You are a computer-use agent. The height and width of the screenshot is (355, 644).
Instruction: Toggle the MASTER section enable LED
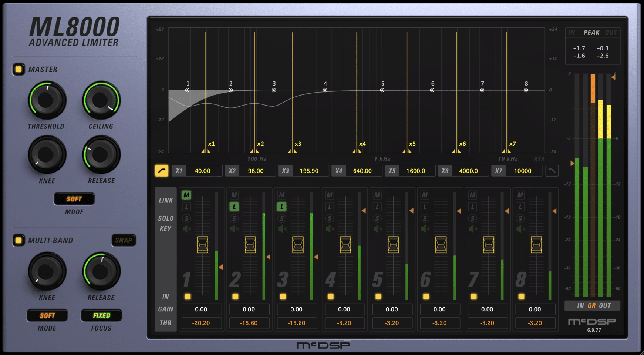[x=18, y=69]
